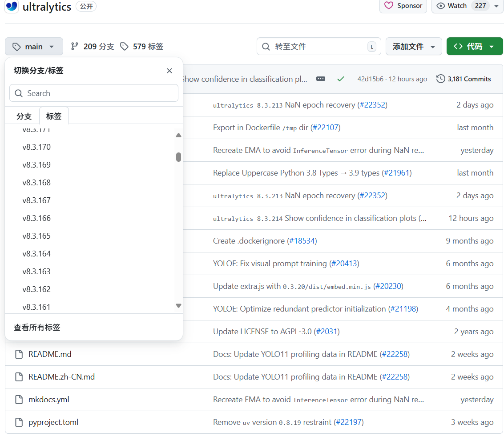The height and width of the screenshot is (436, 504).
Task: Open the main branch selector dropdown
Action: 34,47
